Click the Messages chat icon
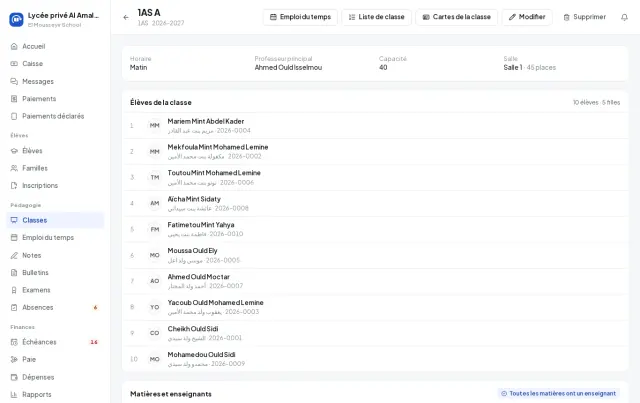Screen dimensions: 640x403 pos(14,81)
